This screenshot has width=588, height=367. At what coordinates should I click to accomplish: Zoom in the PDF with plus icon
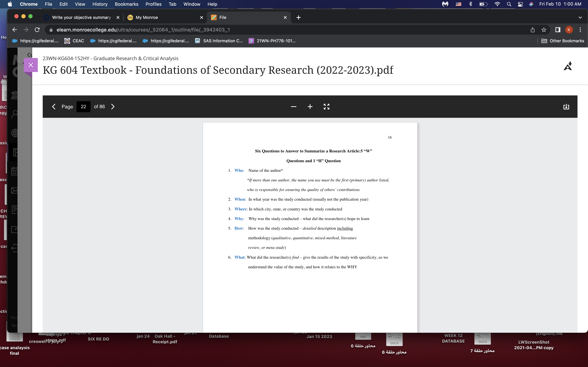click(x=310, y=107)
